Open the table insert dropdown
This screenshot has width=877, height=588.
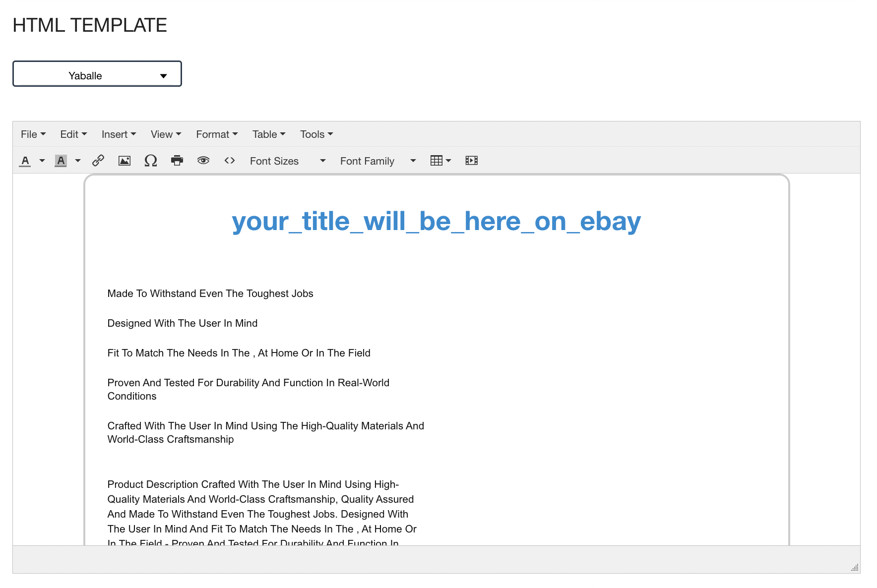(x=440, y=161)
